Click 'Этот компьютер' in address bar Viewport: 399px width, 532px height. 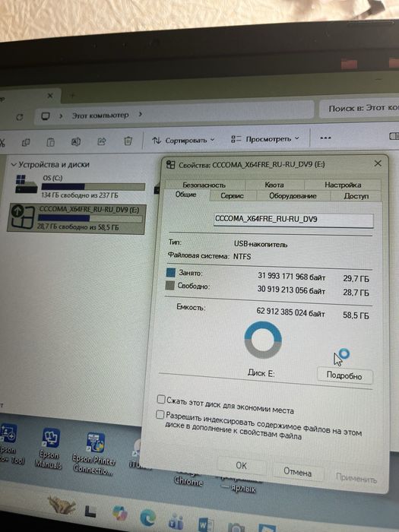(100, 116)
